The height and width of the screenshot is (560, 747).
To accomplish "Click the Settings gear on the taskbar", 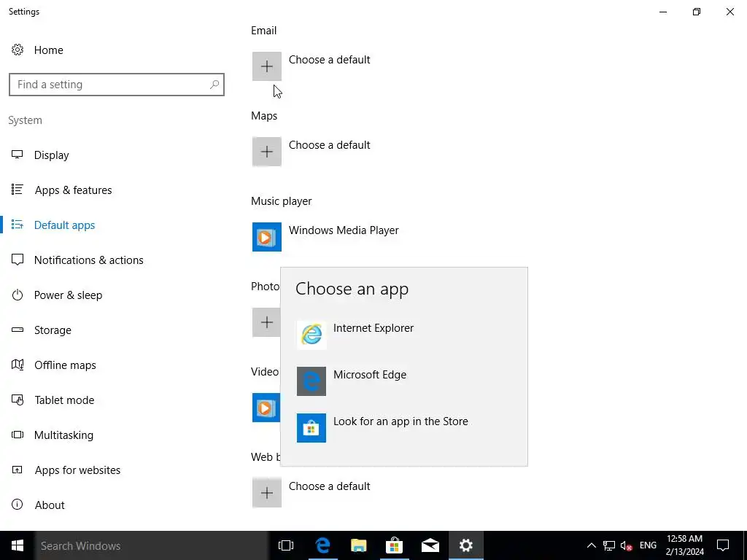I will point(466,545).
